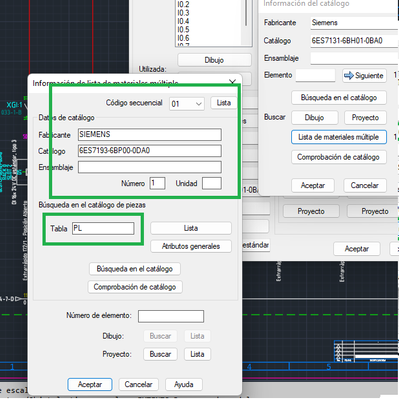The image size is (399, 400).
Task: Select I0.4 in the address list
Action: [x=183, y=21]
